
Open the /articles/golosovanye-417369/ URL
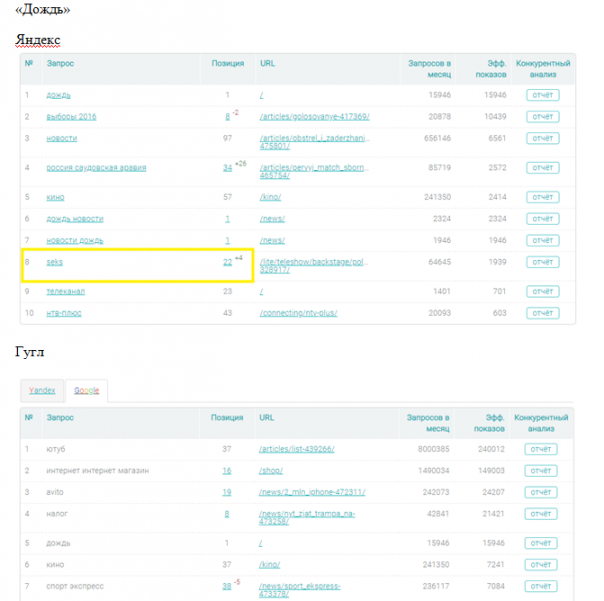(x=314, y=117)
